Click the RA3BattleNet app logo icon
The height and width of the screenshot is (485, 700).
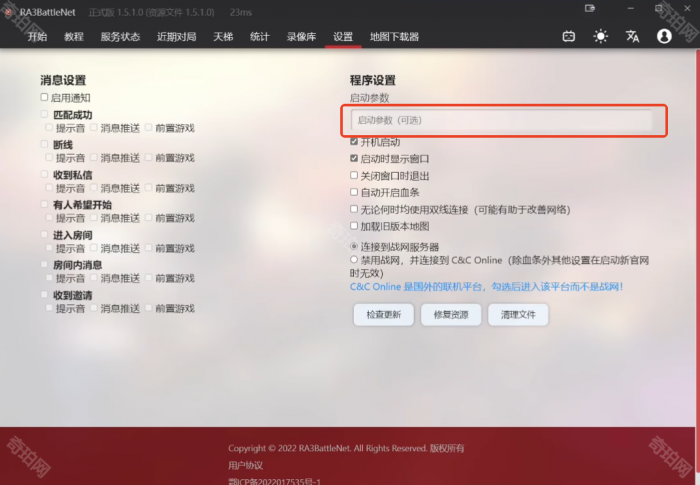click(x=8, y=12)
